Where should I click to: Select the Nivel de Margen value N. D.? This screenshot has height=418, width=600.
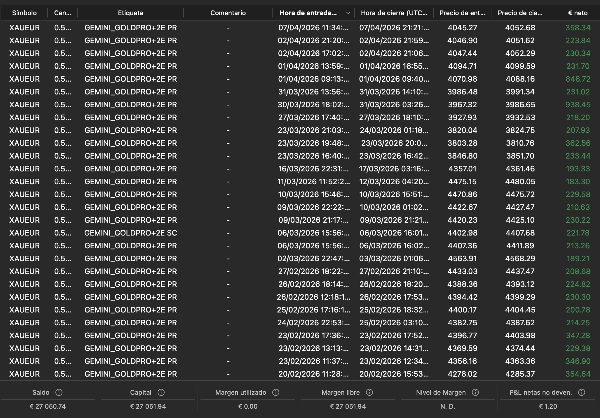click(x=447, y=407)
